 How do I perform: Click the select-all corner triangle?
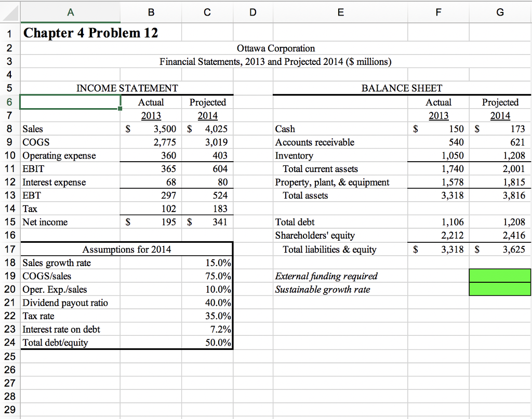pos(10,12)
